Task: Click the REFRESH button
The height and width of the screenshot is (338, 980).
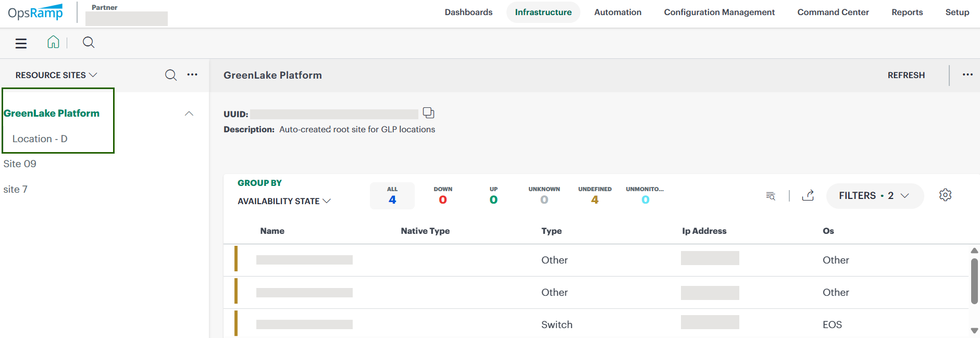Action: point(906,75)
